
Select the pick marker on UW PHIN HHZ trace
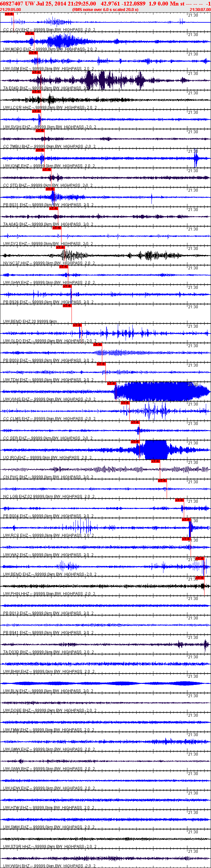click(200, 578)
